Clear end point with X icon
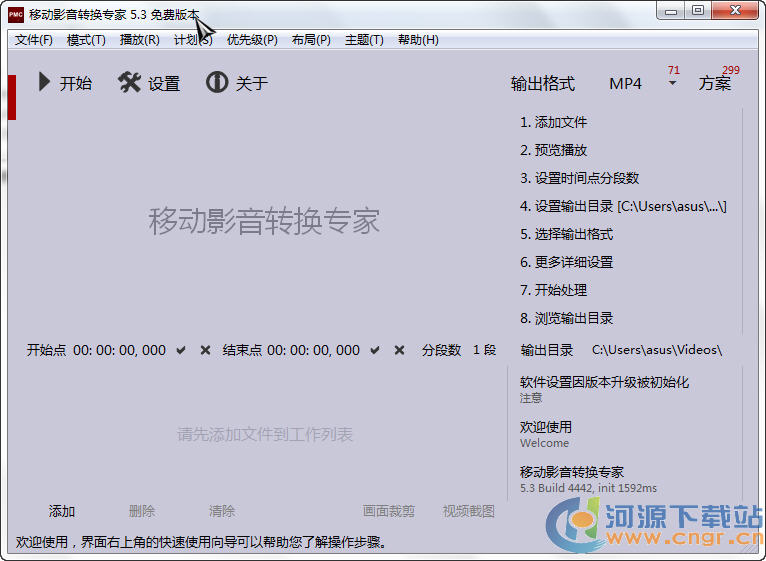Image resolution: width=766 pixels, height=561 pixels. pyautogui.click(x=399, y=350)
